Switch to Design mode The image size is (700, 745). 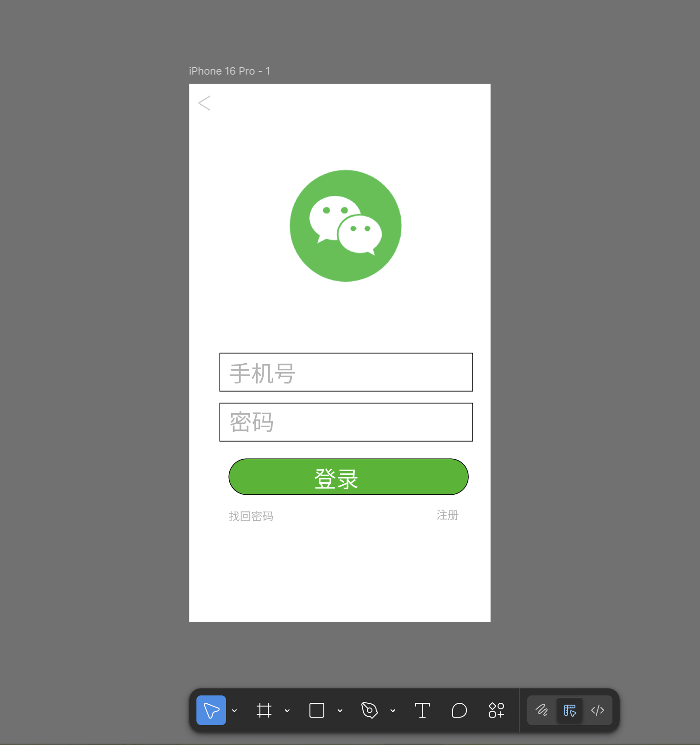coord(570,710)
